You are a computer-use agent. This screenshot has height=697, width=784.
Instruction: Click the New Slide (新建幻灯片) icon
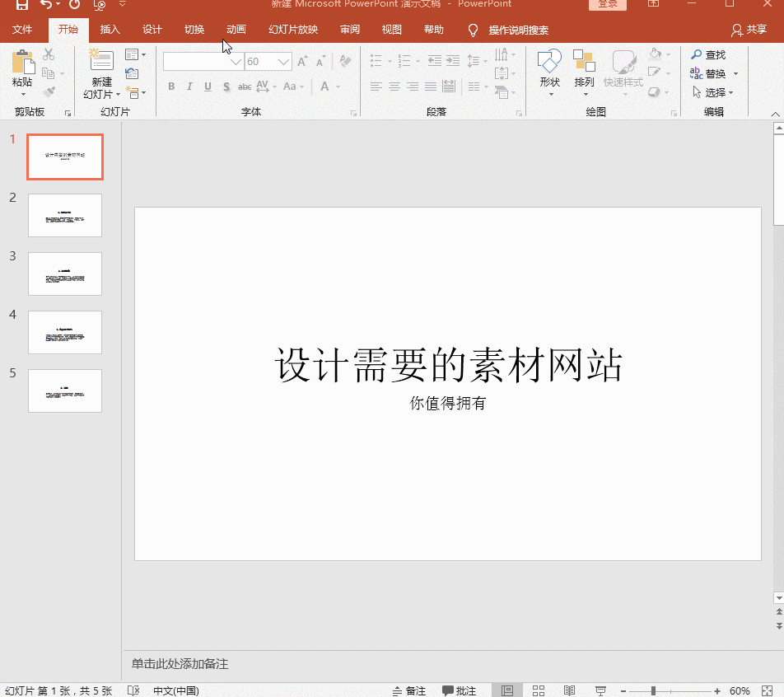(x=101, y=62)
